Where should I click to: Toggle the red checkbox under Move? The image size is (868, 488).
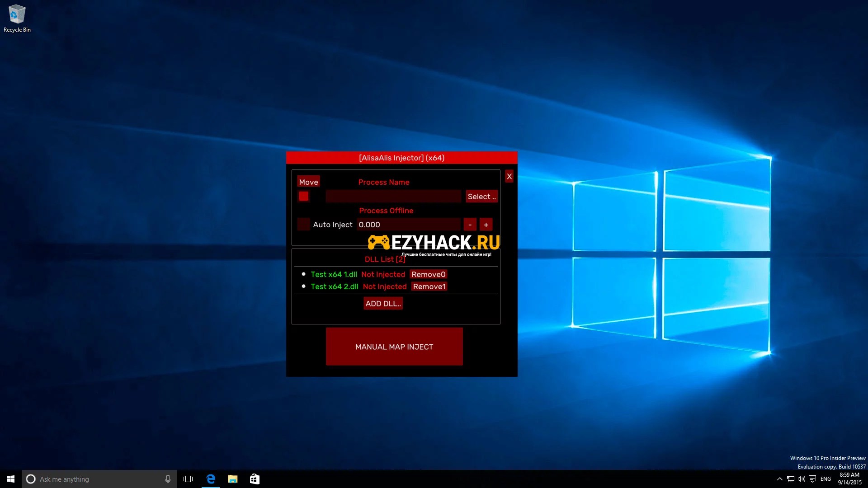coord(303,196)
